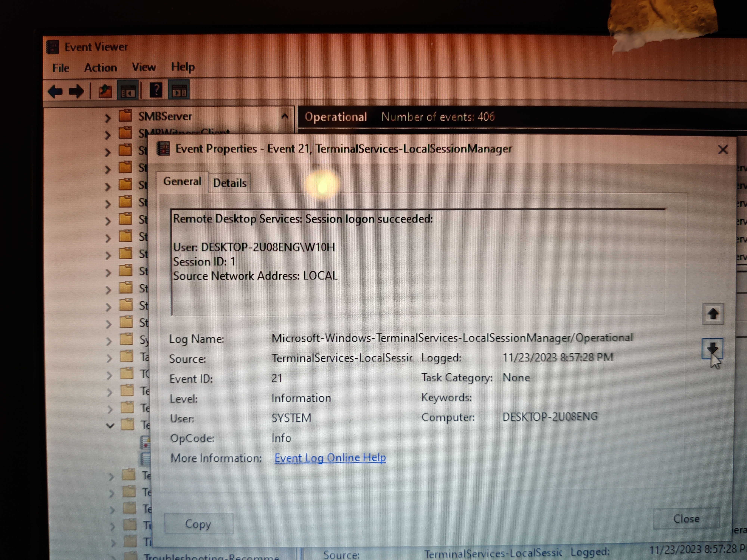The image size is (747, 560).
Task: Expand the SMBWitnessClient tree node
Action: 108,135
